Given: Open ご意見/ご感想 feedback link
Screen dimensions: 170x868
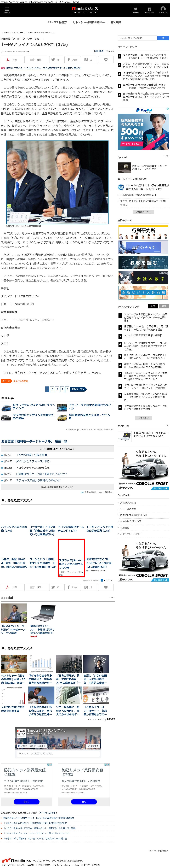Looking at the screenshot, I should pos(128,503).
